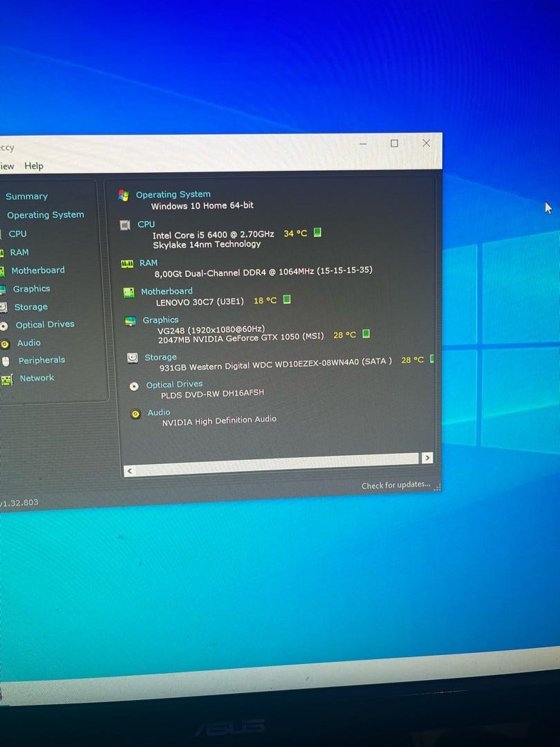Click the NVIDIA GeForce GTX 1050 line
The image size is (560, 747).
click(x=241, y=338)
